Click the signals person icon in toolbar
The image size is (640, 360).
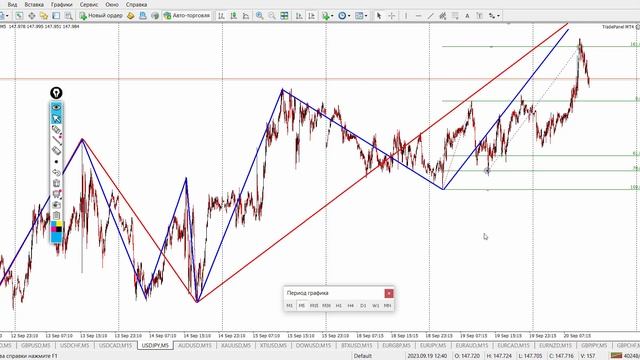[x=142, y=16]
